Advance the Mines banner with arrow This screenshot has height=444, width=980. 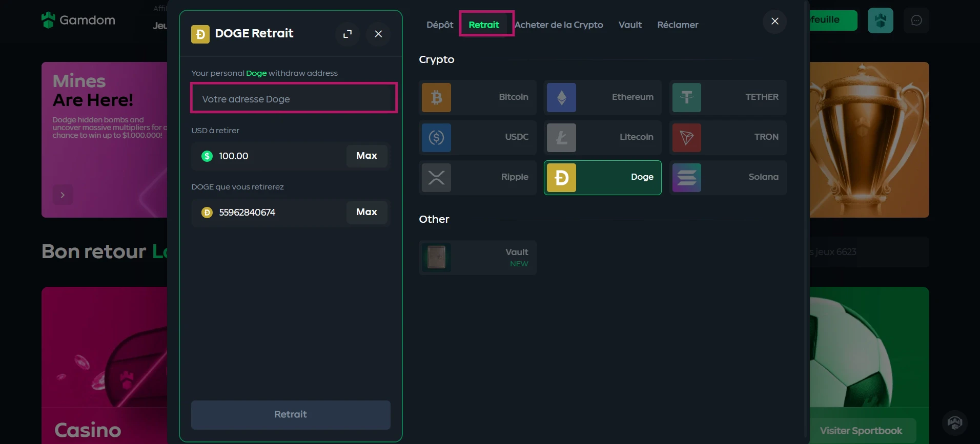(63, 195)
